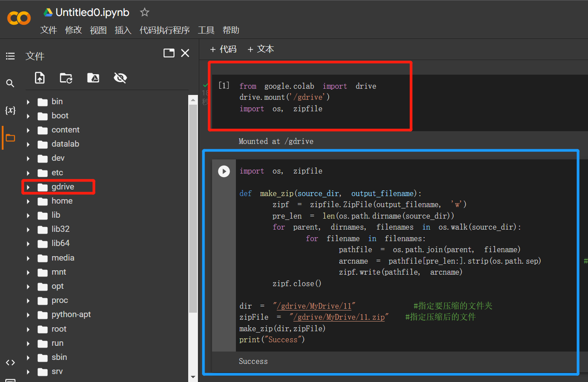Click the Colab logo icon

click(19, 18)
